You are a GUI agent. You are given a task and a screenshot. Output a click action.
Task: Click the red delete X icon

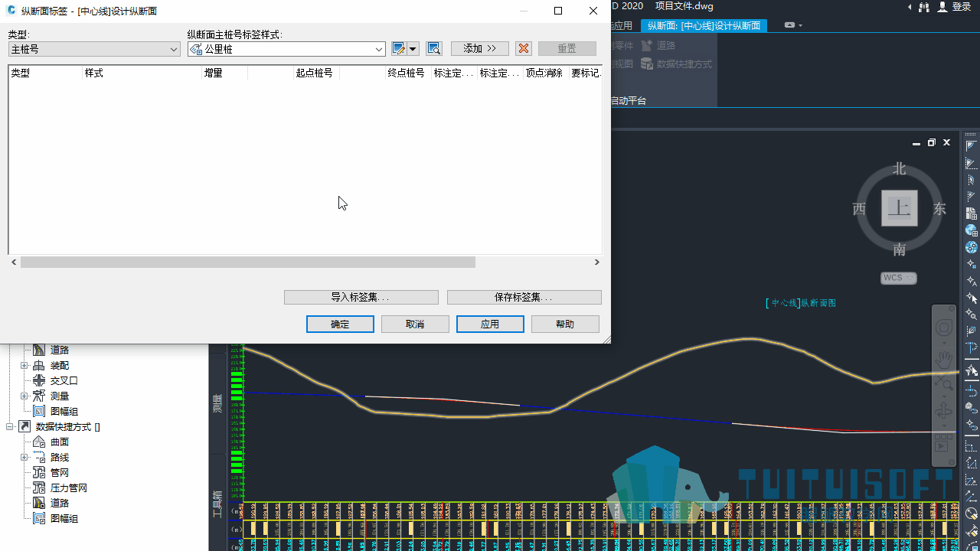click(x=524, y=48)
